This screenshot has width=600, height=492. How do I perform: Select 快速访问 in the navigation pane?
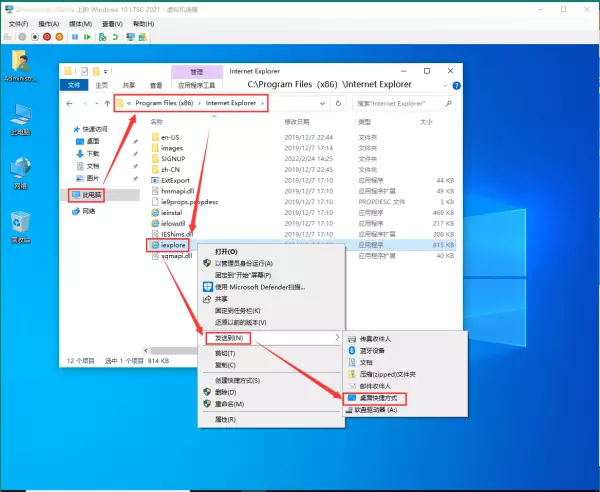90,129
